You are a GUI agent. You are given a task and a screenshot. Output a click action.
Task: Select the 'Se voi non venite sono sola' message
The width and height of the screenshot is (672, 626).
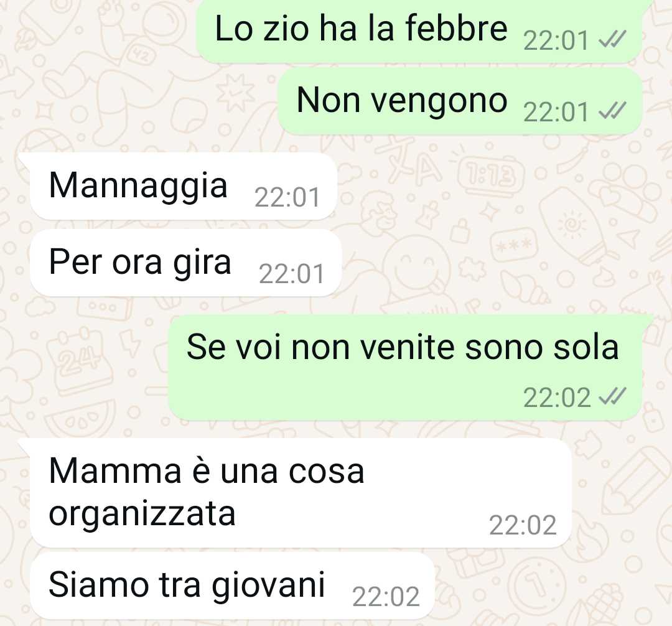coord(405,368)
